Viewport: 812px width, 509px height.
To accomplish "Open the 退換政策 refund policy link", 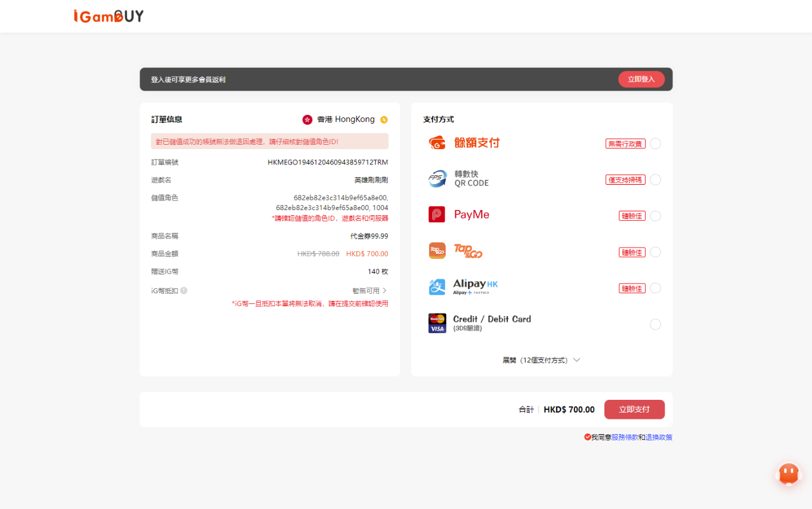I will click(x=659, y=437).
